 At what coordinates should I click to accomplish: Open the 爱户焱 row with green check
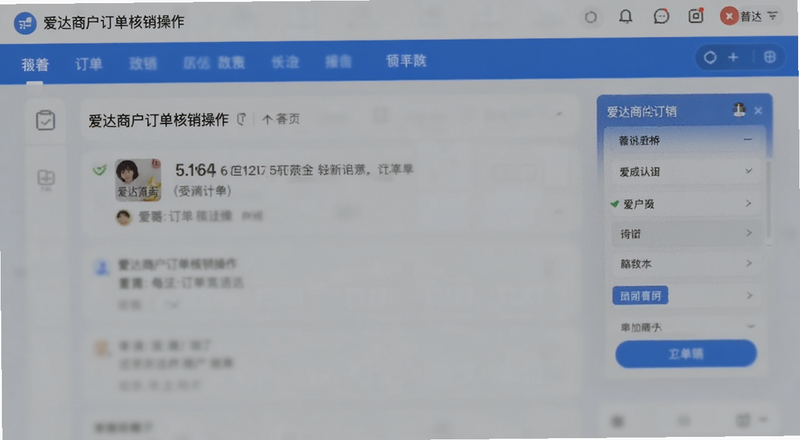tap(684, 204)
